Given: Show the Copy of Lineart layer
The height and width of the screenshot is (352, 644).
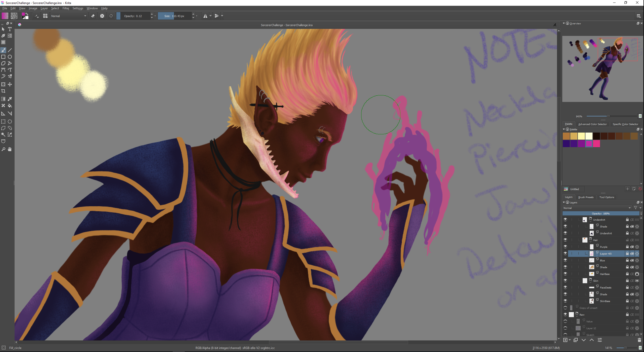Looking at the screenshot, I should pyautogui.click(x=565, y=308).
